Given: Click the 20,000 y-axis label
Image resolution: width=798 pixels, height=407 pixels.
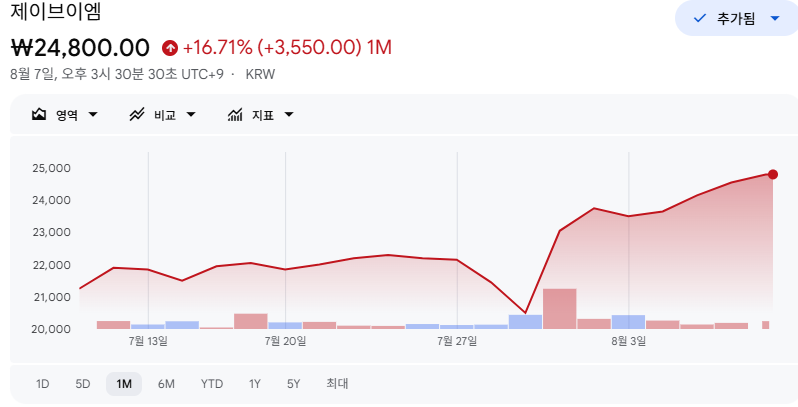Looking at the screenshot, I should click(x=51, y=329).
